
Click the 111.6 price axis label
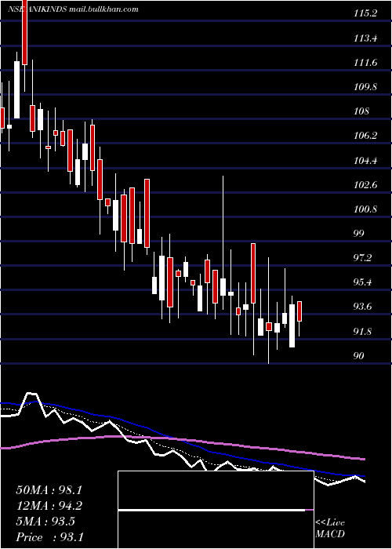point(365,63)
